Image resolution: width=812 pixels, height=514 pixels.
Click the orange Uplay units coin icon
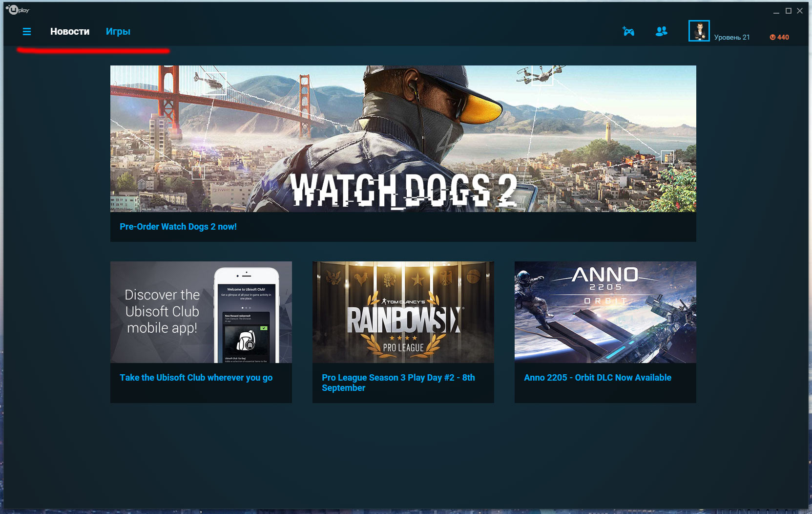(x=772, y=37)
